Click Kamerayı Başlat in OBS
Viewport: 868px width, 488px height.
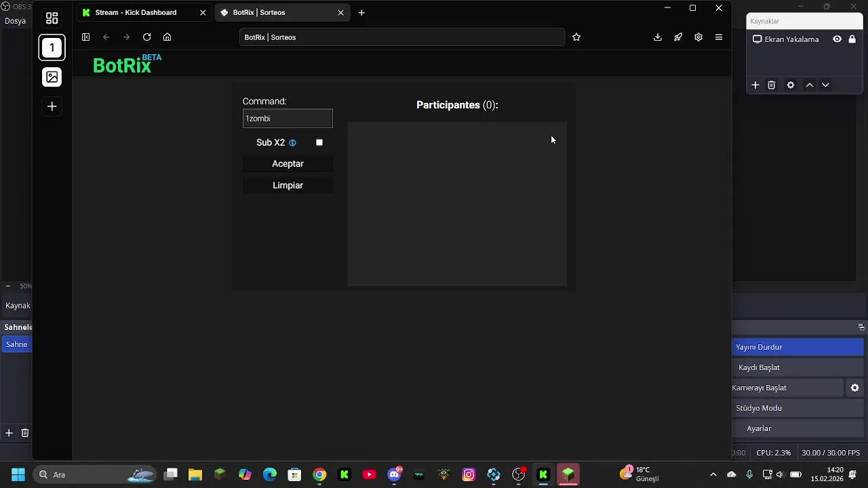pos(787,388)
